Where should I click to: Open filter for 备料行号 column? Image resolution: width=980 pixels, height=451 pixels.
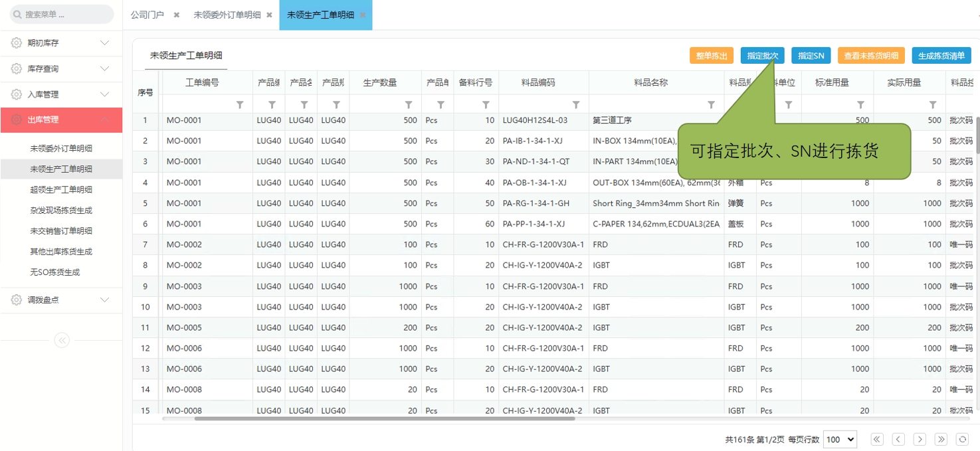pos(486,105)
